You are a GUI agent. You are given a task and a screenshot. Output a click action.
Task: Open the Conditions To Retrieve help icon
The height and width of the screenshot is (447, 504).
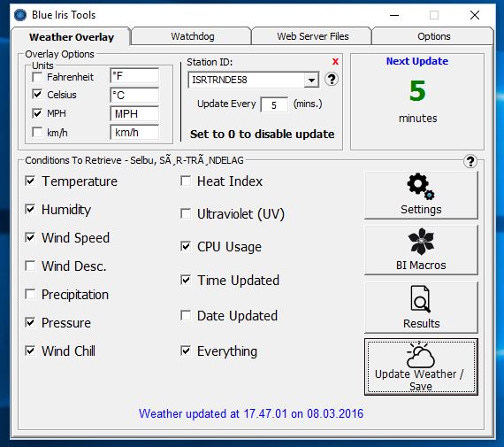click(x=470, y=161)
